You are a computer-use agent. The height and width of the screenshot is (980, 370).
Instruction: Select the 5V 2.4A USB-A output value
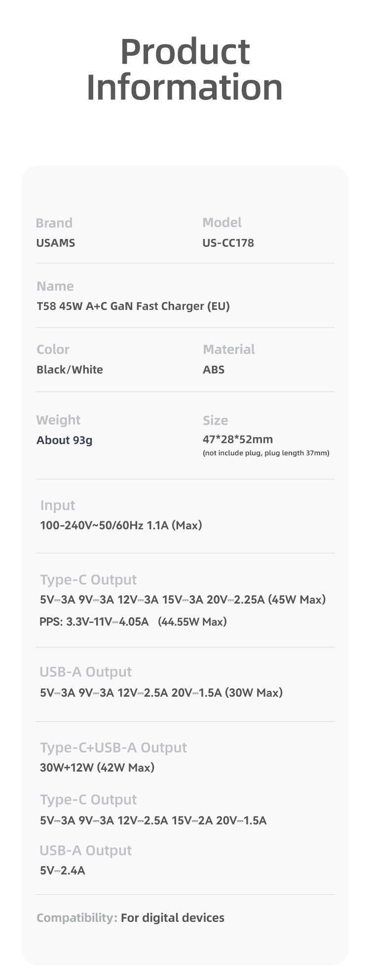click(63, 871)
